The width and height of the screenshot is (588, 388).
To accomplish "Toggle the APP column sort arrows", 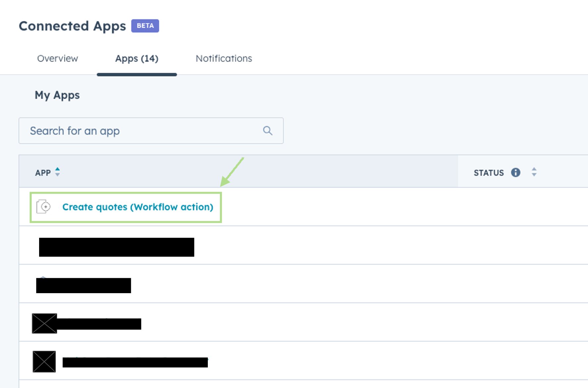I will [x=57, y=172].
